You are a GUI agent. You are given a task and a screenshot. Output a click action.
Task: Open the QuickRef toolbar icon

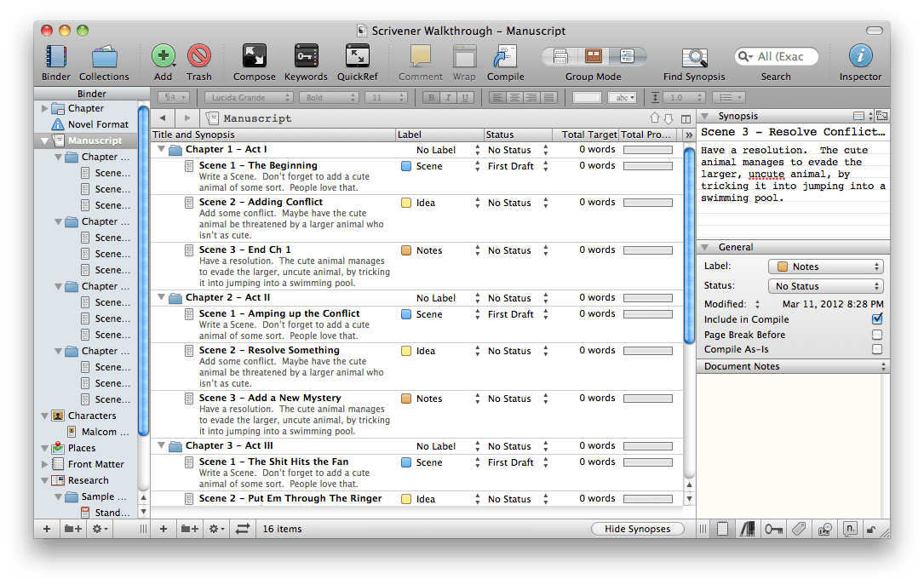357,56
